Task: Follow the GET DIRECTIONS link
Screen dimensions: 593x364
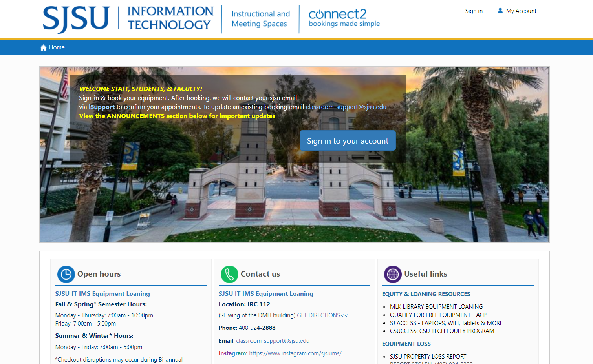Action: 322,315
